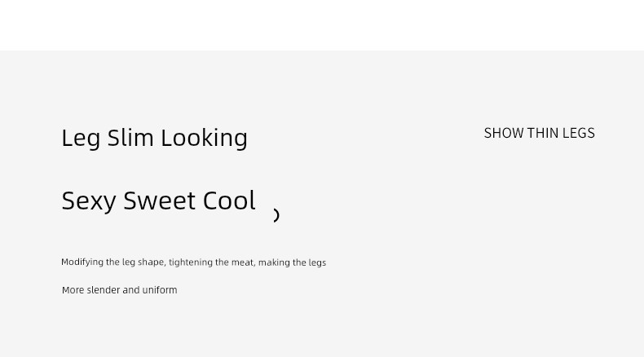Click the word Cool in the heading
The height and width of the screenshot is (357, 644).
tap(231, 201)
